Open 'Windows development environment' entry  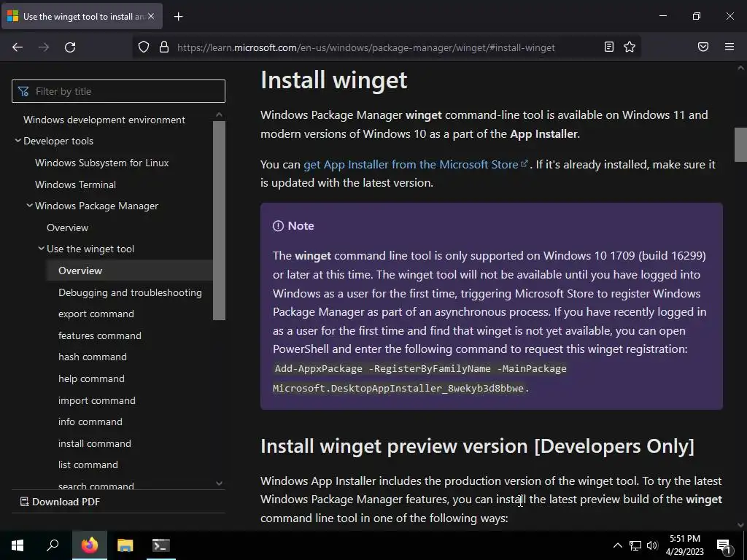[104, 120]
